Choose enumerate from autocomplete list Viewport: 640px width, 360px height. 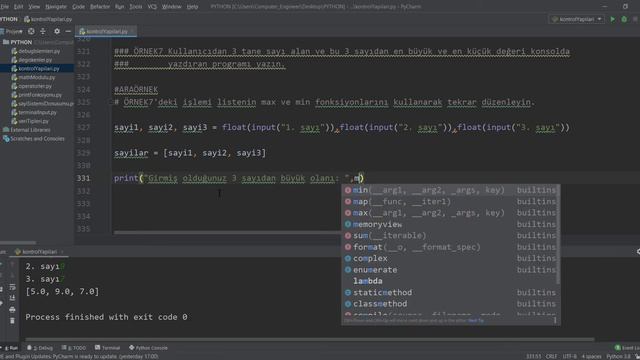click(x=450, y=270)
